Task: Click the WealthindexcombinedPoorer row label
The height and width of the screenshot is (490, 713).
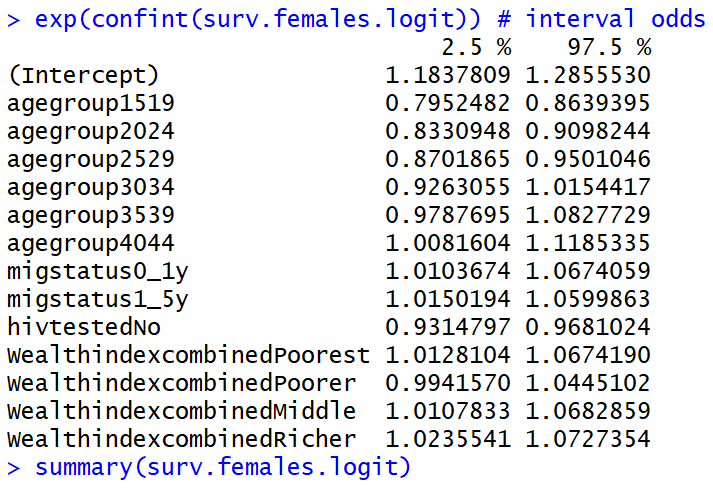Action: (181, 383)
